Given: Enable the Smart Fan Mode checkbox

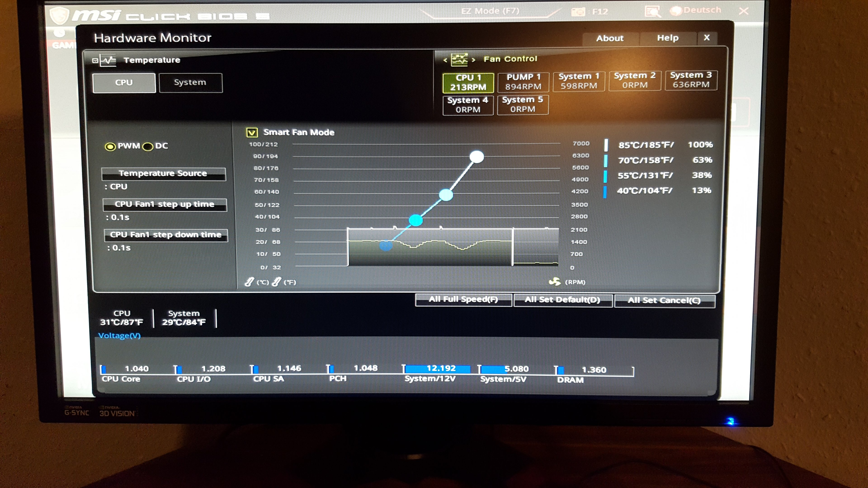Looking at the screenshot, I should coord(252,132).
